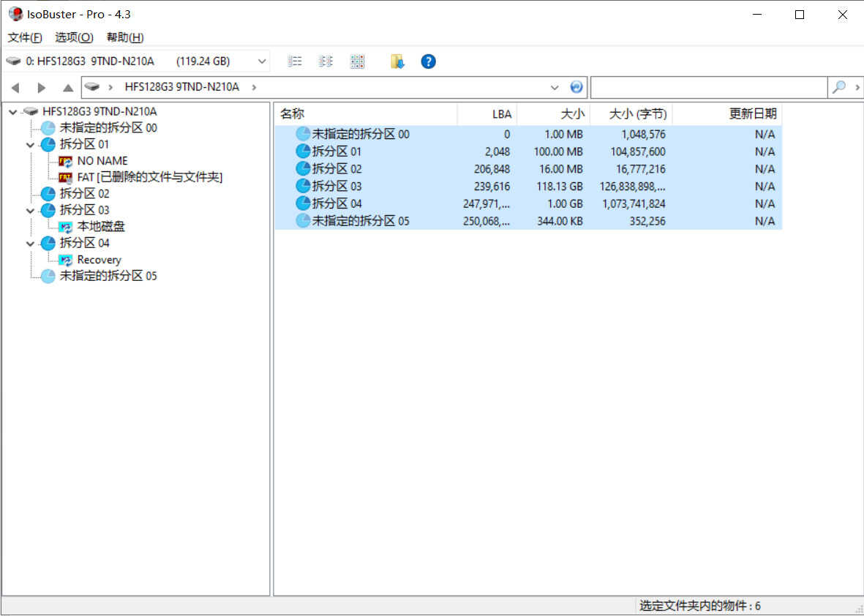
Task: Click the blue refresh icon in address bar
Action: [576, 87]
